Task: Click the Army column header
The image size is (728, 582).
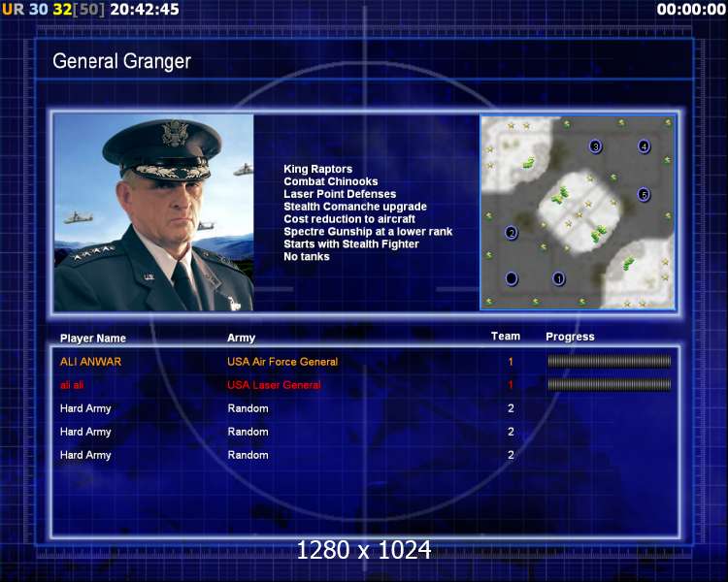Action: coord(242,339)
